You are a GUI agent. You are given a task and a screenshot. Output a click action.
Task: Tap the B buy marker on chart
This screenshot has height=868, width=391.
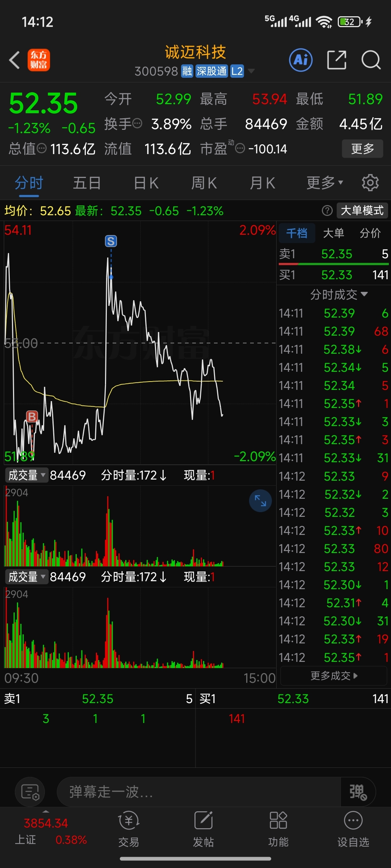pos(32,417)
